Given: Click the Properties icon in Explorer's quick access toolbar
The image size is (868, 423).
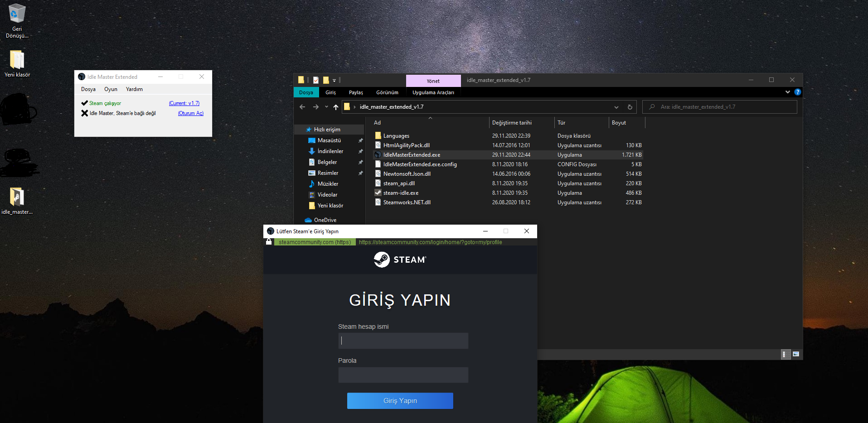Looking at the screenshot, I should 316,80.
